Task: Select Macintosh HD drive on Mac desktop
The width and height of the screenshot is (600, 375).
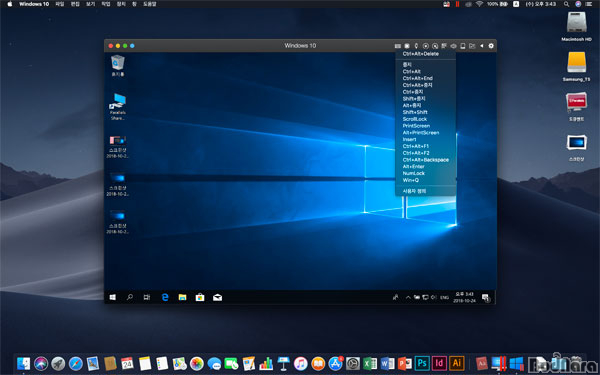Action: click(x=577, y=26)
